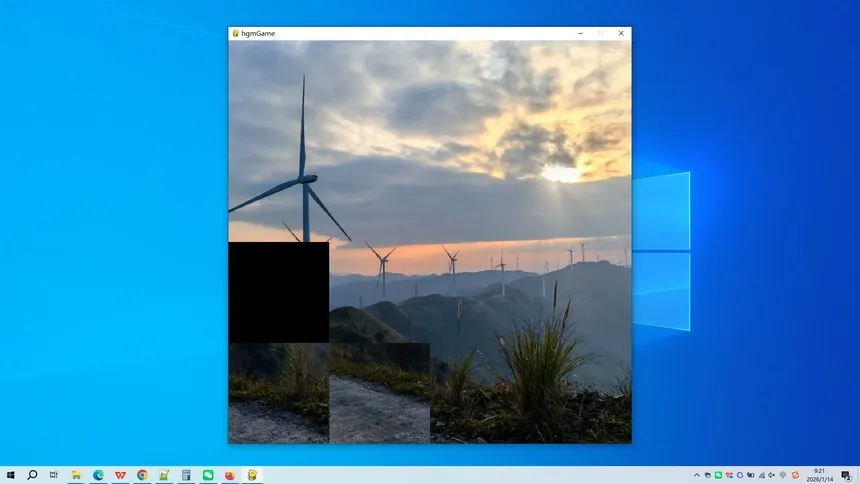This screenshot has width=860, height=484.
Task: Move the tile directly below black slot
Action: pos(279,393)
